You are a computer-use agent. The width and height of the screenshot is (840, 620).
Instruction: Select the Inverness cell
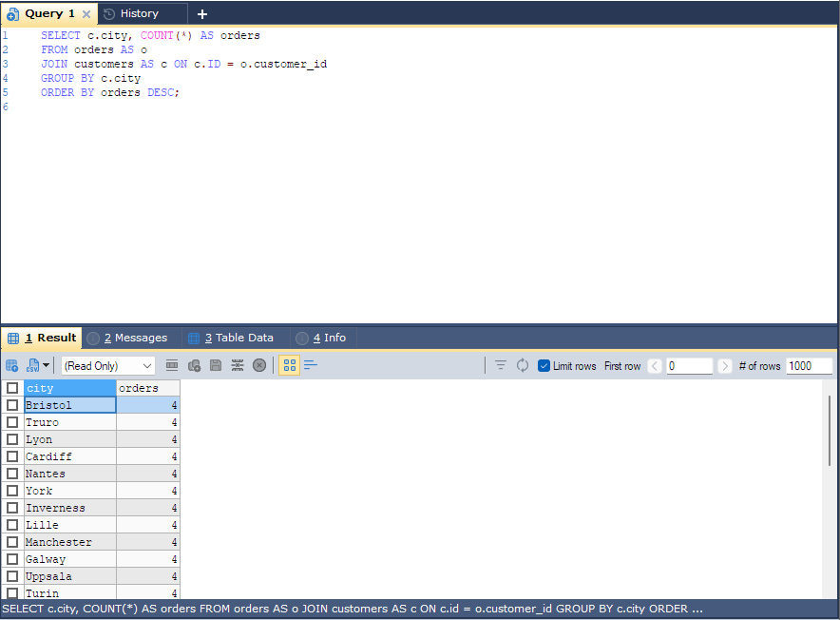pos(69,508)
